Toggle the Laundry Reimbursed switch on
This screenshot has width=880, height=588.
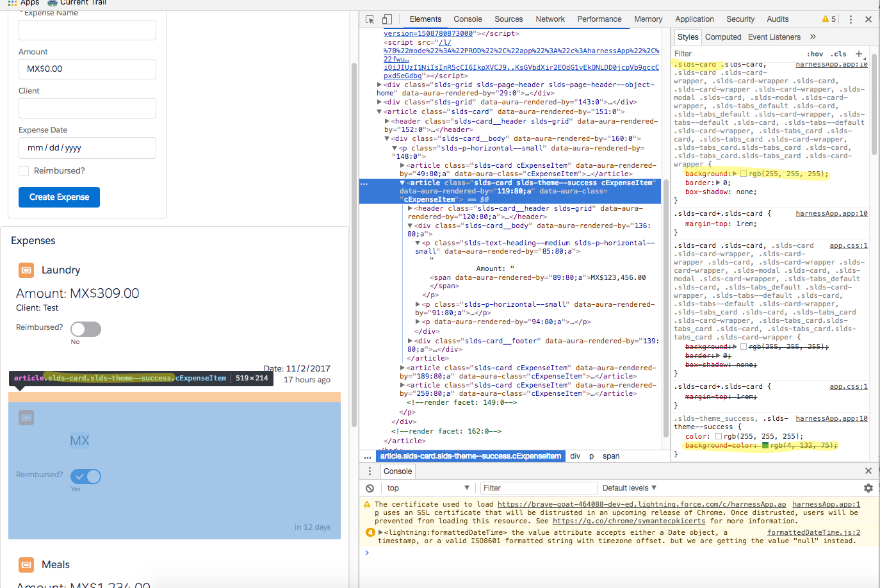(x=86, y=329)
